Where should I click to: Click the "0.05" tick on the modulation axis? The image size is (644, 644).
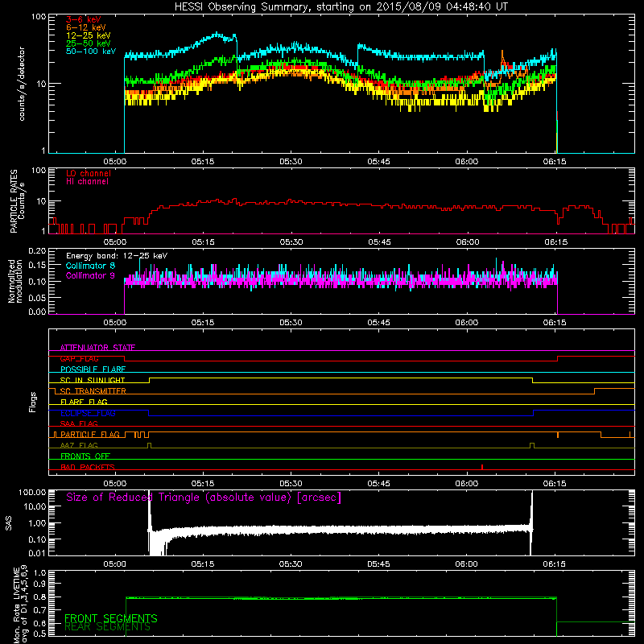pos(37,297)
